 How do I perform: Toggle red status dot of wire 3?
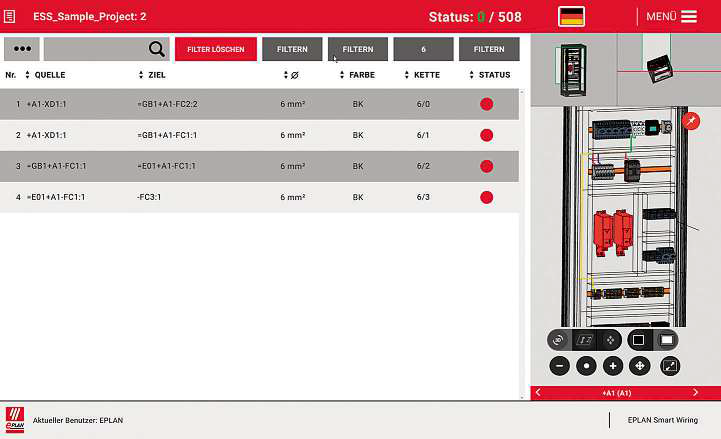pyautogui.click(x=486, y=166)
